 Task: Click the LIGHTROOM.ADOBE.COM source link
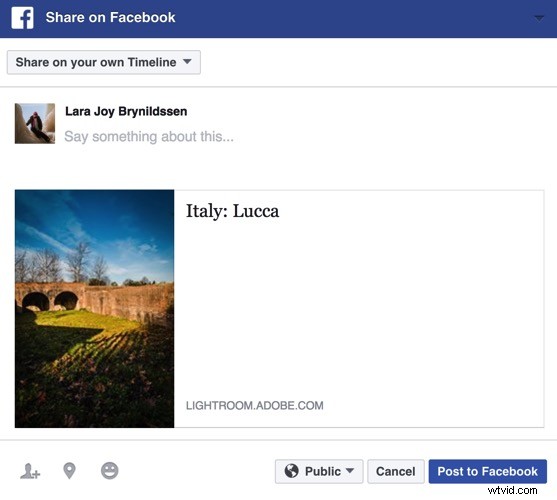(x=255, y=405)
